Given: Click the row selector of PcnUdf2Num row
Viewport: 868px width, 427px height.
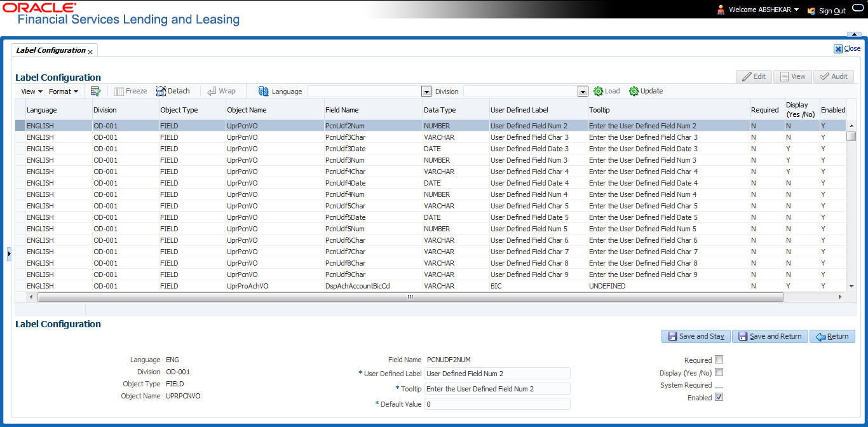Looking at the screenshot, I should pyautogui.click(x=20, y=126).
